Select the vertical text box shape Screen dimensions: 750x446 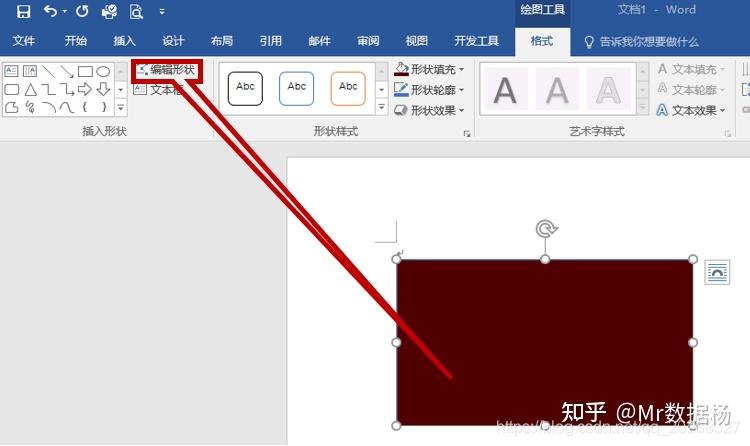point(30,71)
